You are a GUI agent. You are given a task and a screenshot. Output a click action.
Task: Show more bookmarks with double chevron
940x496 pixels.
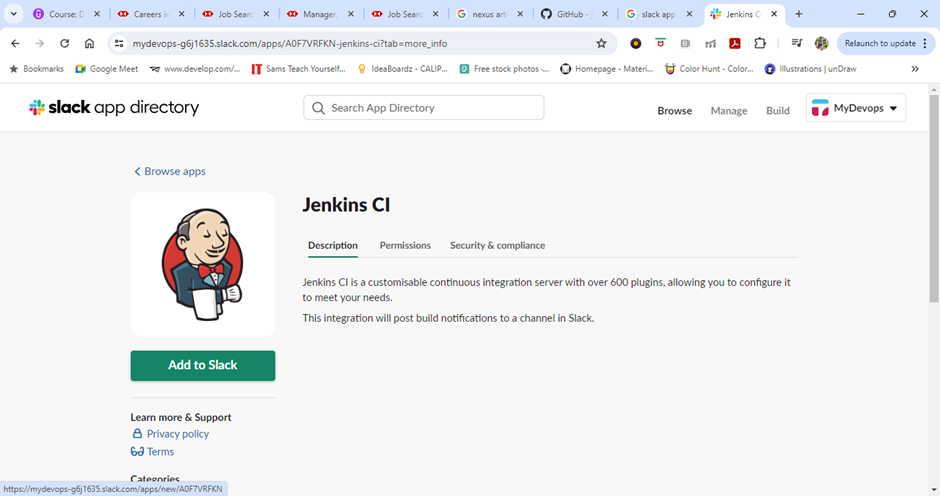coord(915,69)
